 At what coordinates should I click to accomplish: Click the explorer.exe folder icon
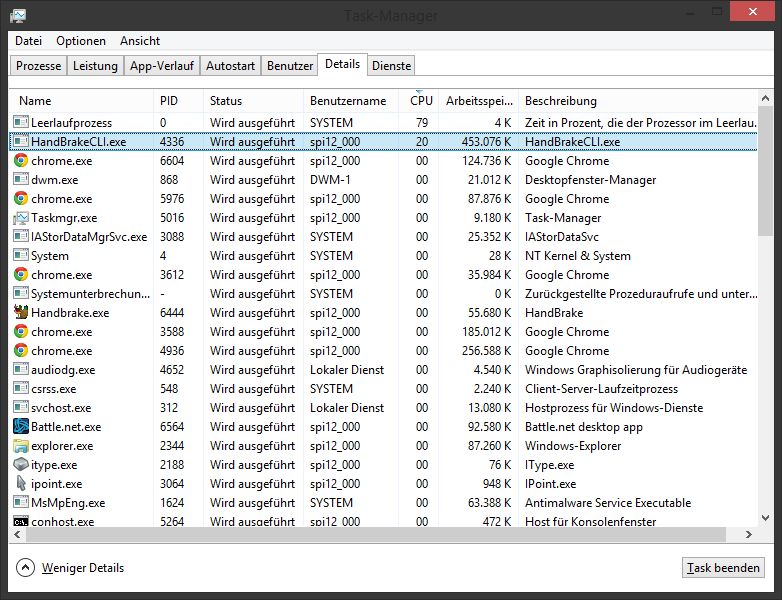coord(21,445)
